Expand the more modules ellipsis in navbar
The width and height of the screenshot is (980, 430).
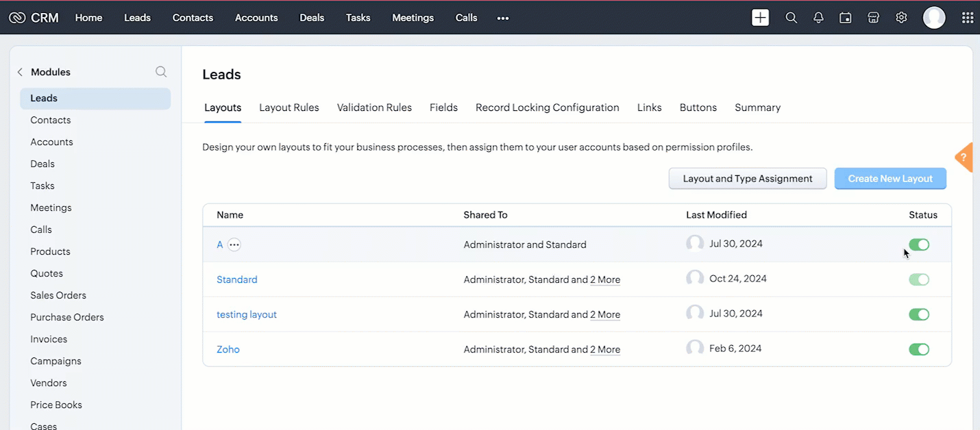coord(503,18)
